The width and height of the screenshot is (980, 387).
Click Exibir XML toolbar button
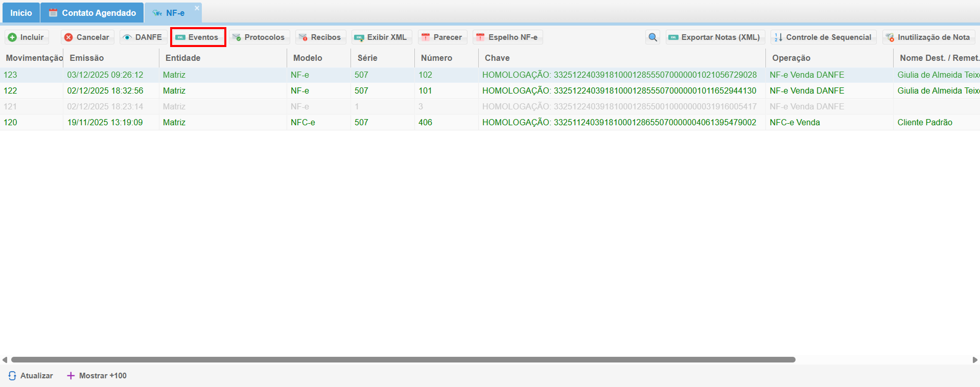[381, 37]
